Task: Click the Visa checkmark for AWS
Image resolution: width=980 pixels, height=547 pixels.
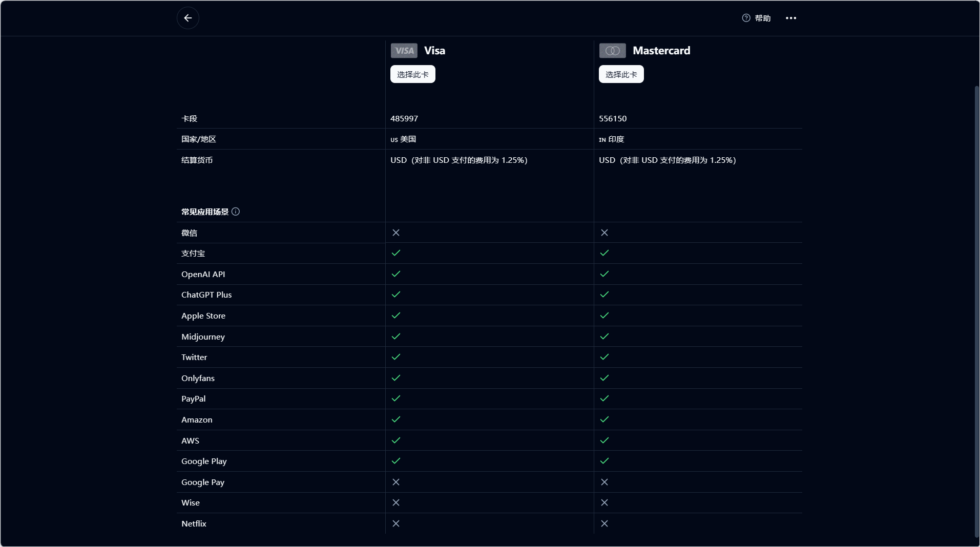Action: pos(396,440)
